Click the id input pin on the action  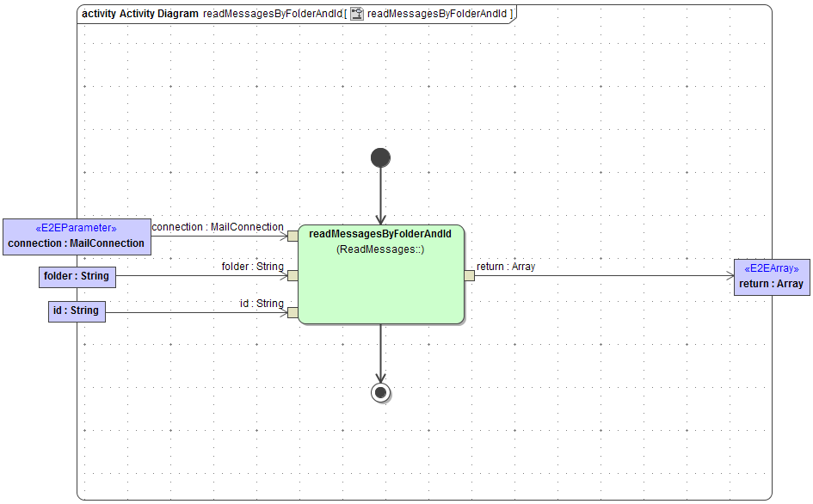pos(293,312)
